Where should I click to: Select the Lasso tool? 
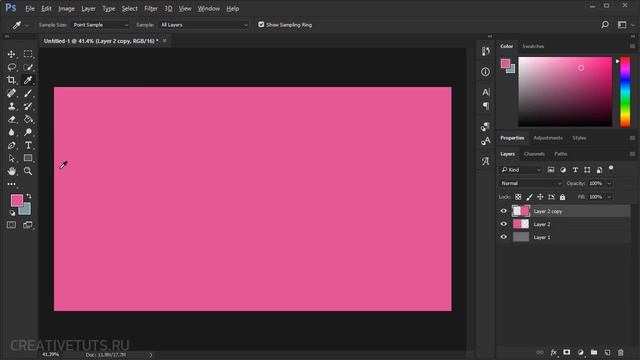(x=11, y=67)
